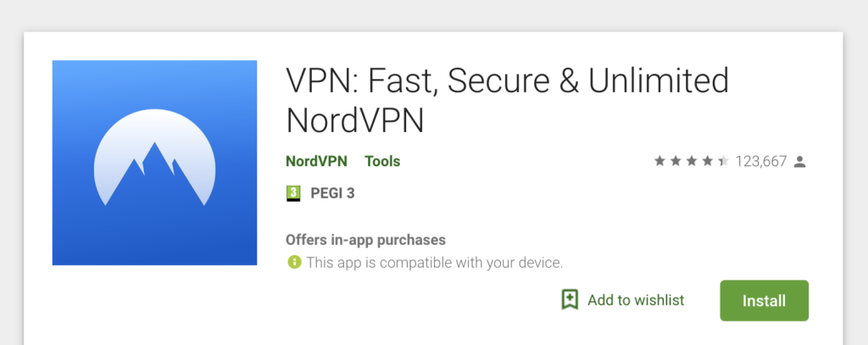
Task: Click the 123,667 ratings count
Action: click(761, 161)
